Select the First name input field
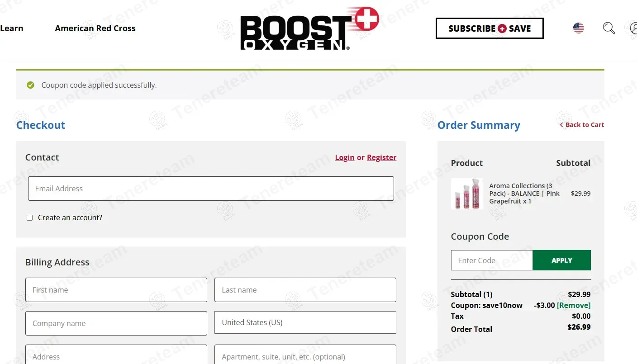Screen dimensions: 637x364 (116, 290)
